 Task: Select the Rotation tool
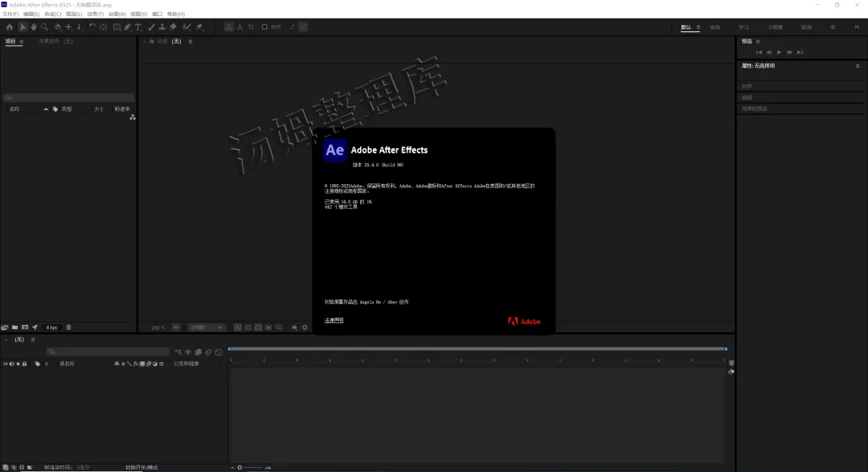click(x=92, y=27)
